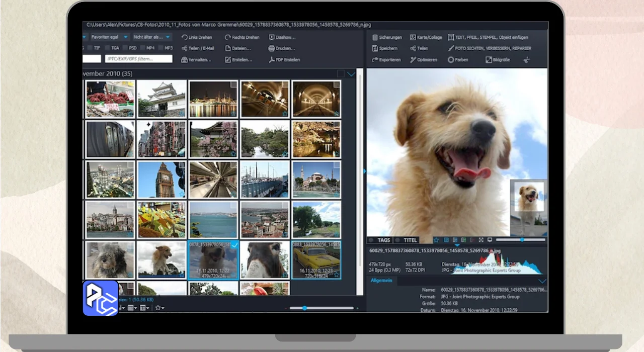Image resolution: width=644 pixels, height=352 pixels.
Task: Open the Bildgröße resize tool
Action: point(498,59)
